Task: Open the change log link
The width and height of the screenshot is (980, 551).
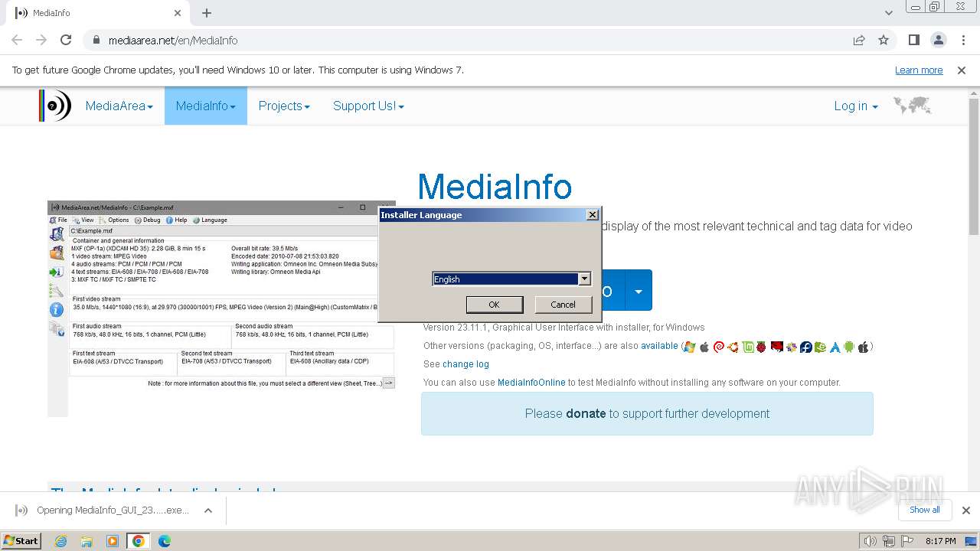Action: point(465,364)
